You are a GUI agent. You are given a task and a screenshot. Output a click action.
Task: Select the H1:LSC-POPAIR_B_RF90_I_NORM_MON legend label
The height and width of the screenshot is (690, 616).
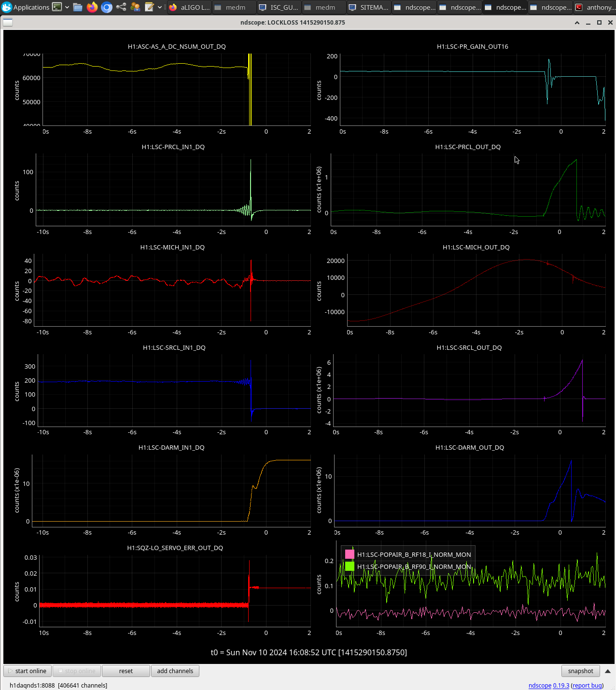point(414,566)
